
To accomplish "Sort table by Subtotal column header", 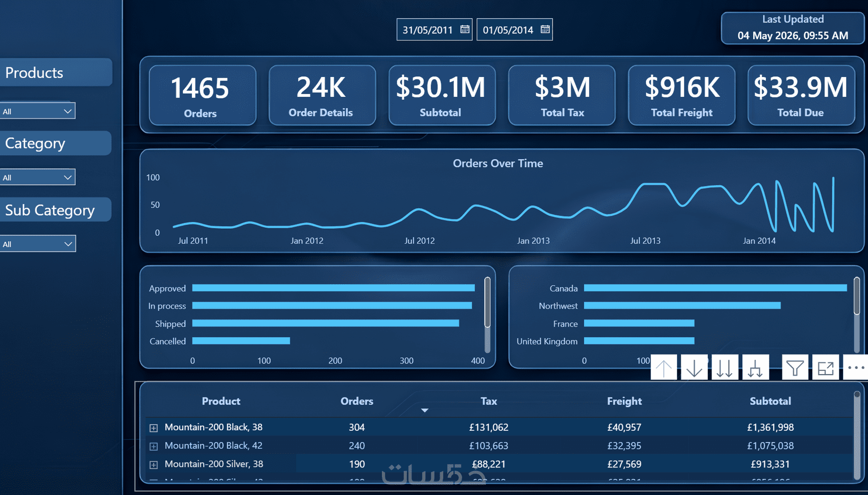I will pos(770,401).
